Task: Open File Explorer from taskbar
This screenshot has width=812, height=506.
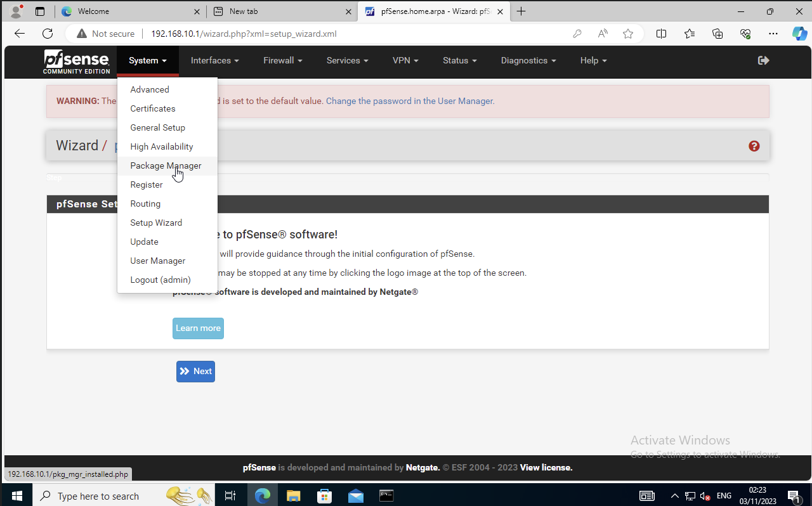Action: pos(293,496)
